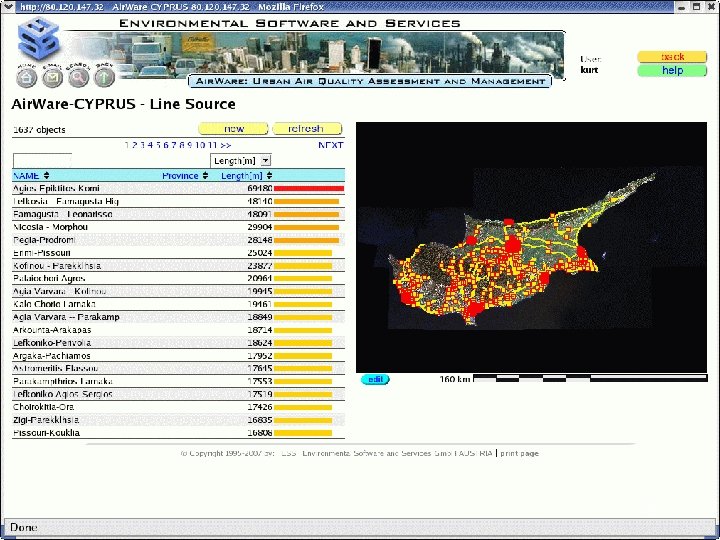The width and height of the screenshot is (720, 540).
Task: Click the green help button
Action: click(672, 70)
